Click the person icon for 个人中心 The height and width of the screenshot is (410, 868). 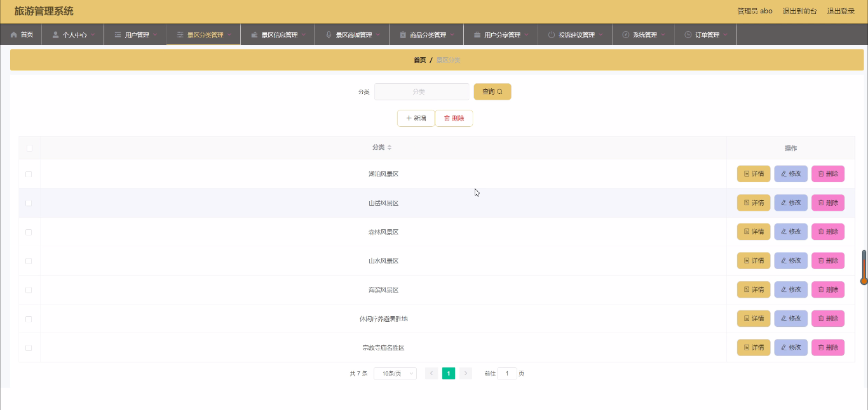(x=55, y=35)
